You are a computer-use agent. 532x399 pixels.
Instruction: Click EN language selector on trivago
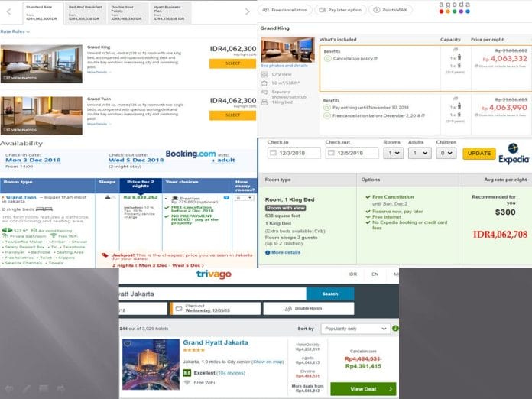coord(375,274)
